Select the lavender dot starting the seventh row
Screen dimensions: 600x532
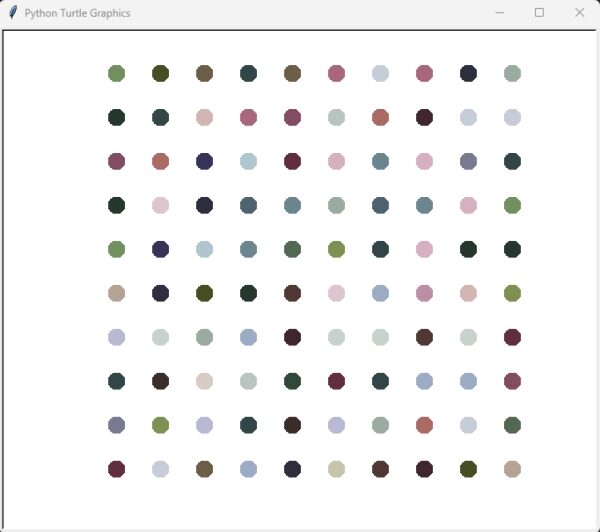116,337
